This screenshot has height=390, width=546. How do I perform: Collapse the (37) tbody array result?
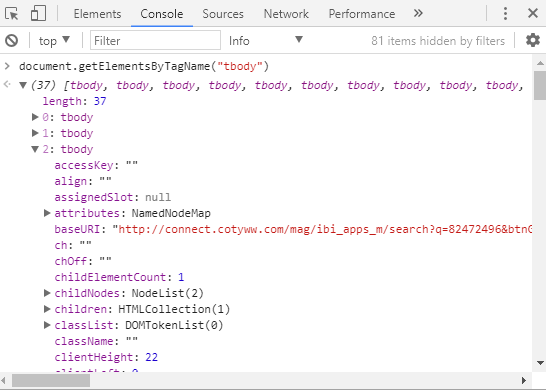[23, 85]
